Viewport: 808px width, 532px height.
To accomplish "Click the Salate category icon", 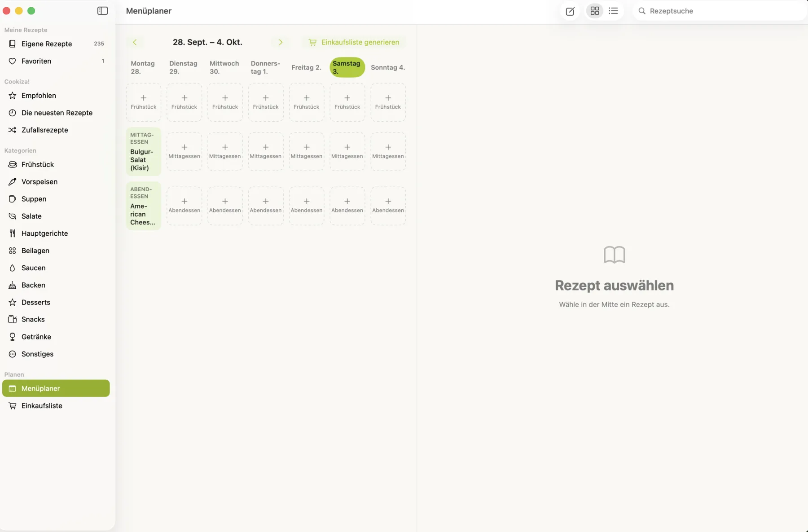I will (x=13, y=216).
